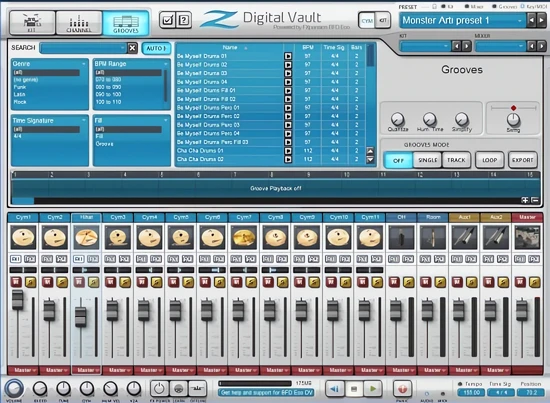Click the Swing knob

click(x=513, y=120)
